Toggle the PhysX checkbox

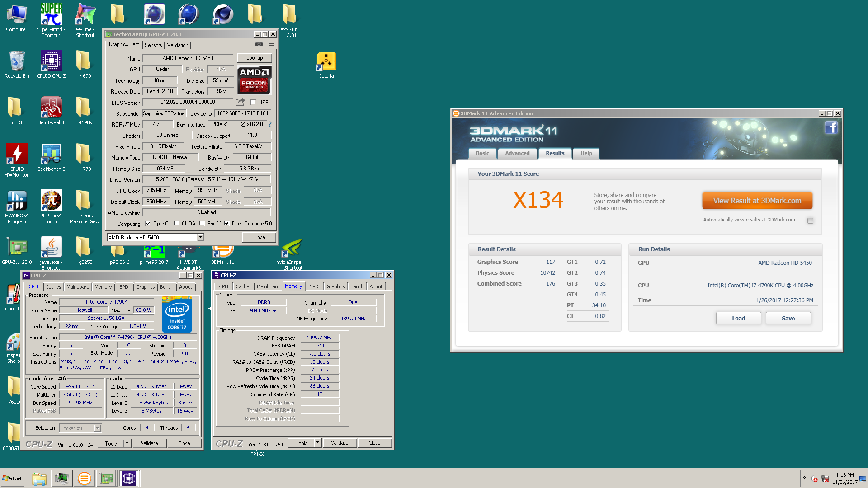pos(202,223)
